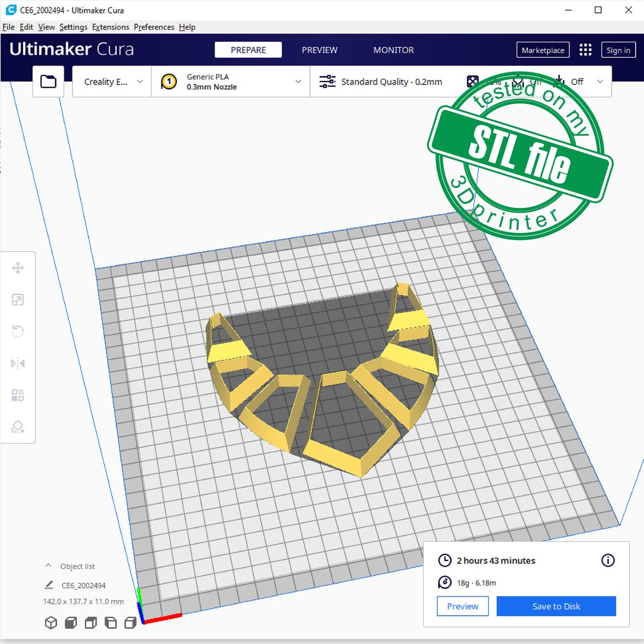Click the print time info icon

tap(608, 560)
